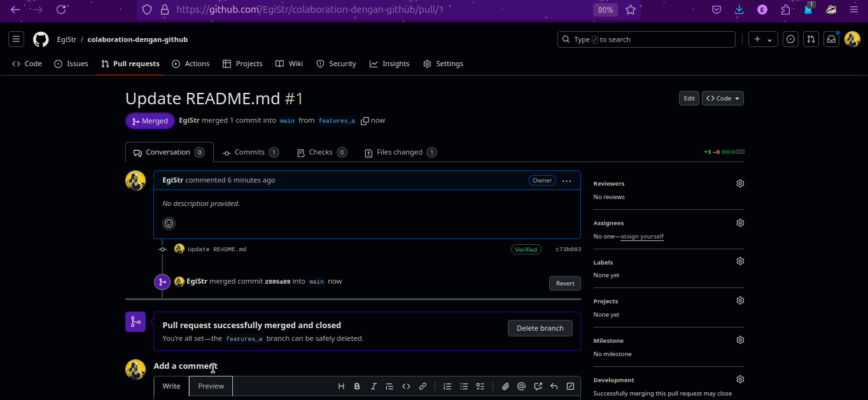The height and width of the screenshot is (400, 868).
Task: Switch to the Files changed tab
Action: click(400, 153)
